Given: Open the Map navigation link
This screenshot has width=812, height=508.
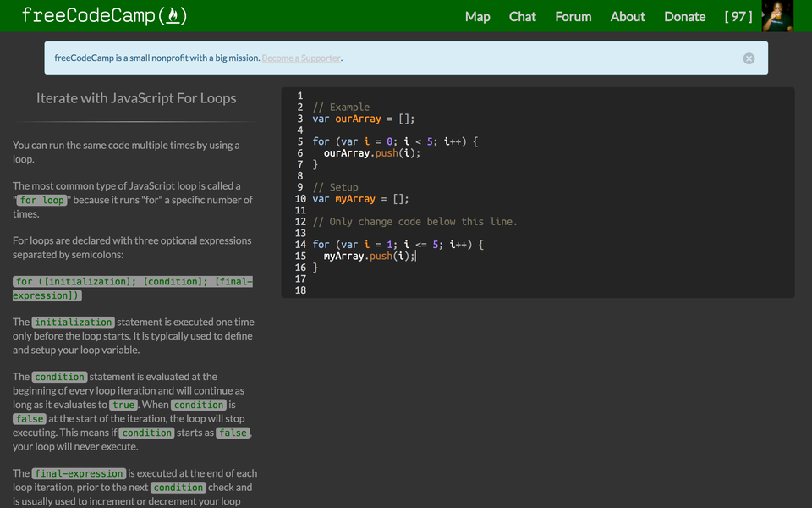Looking at the screenshot, I should (x=477, y=17).
